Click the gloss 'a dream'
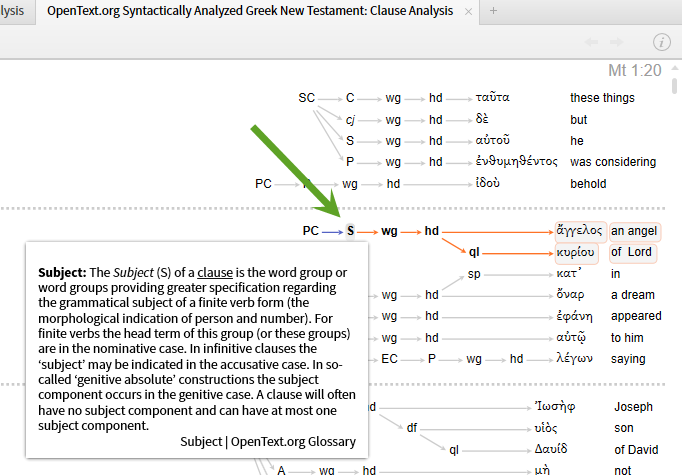 (633, 295)
